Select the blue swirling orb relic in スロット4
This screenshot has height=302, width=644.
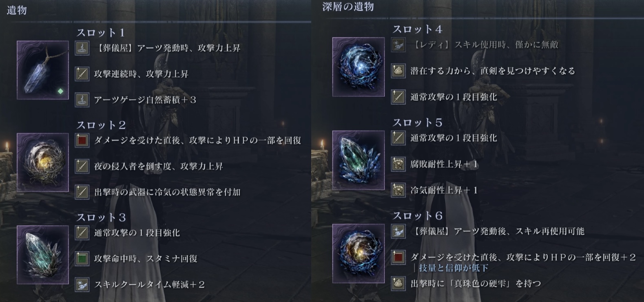[359, 67]
